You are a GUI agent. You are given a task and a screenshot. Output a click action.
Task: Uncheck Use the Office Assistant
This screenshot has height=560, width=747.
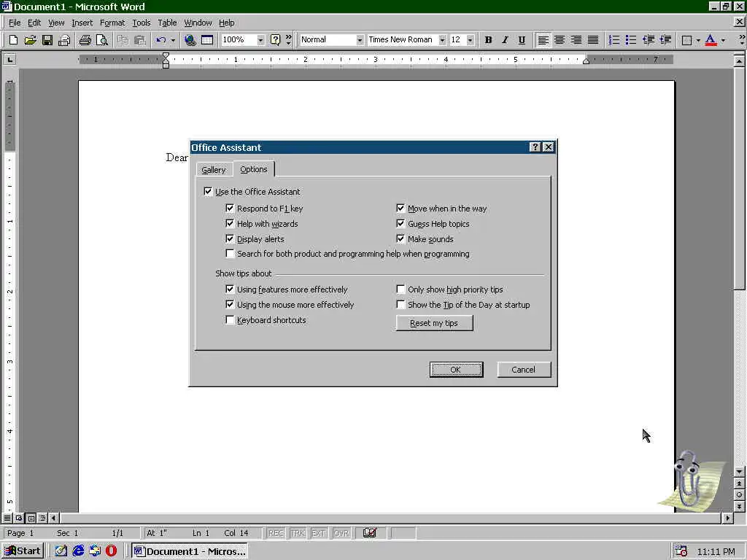[208, 192]
